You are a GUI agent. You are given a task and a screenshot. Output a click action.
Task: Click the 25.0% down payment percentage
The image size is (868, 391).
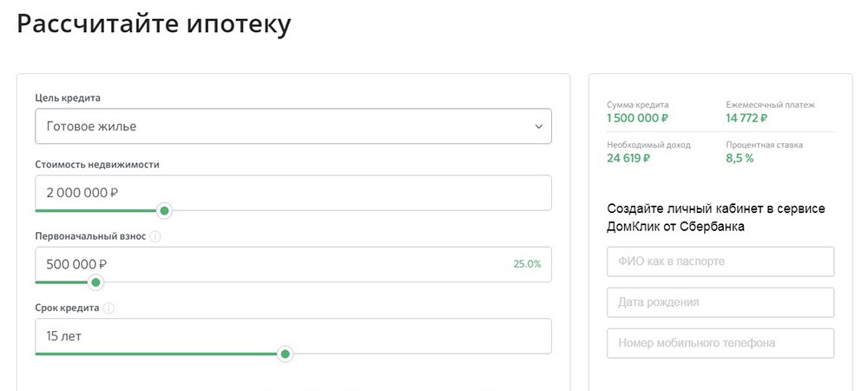527,264
